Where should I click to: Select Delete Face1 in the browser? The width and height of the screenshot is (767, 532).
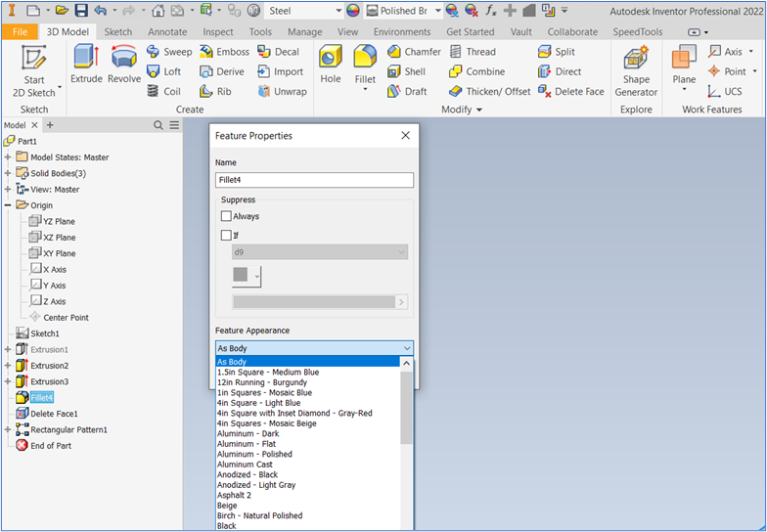[x=54, y=414]
